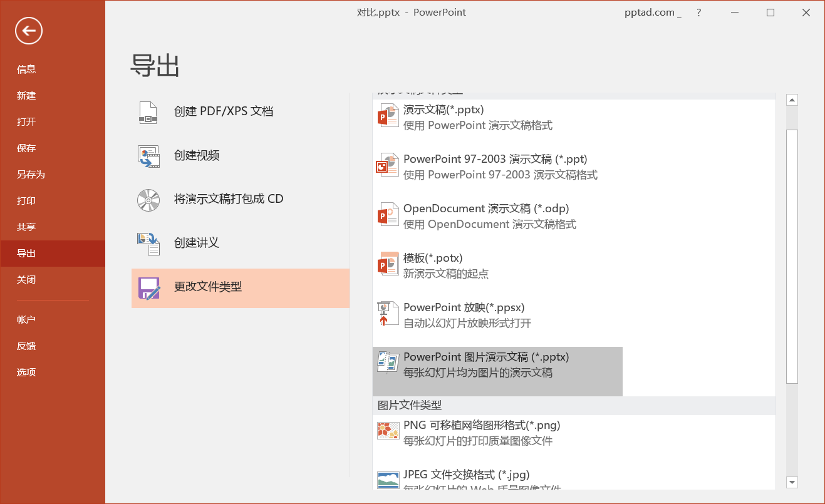825x504 pixels.
Task: Select 保存 in the sidebar
Action: [53, 148]
